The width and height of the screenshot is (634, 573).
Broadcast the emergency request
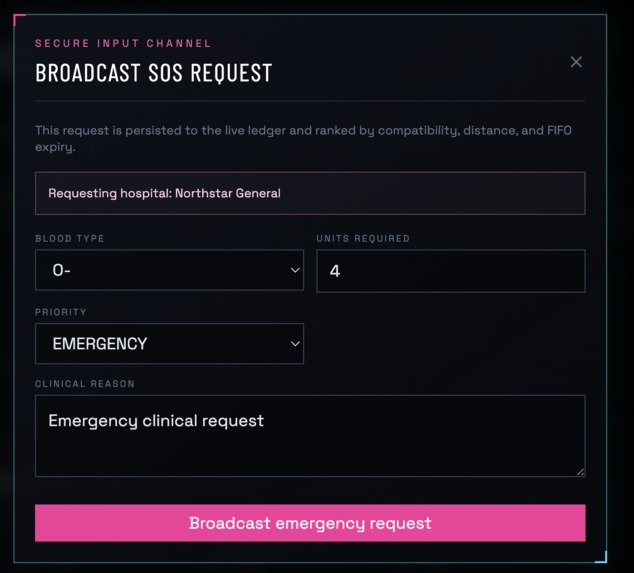pyautogui.click(x=310, y=523)
